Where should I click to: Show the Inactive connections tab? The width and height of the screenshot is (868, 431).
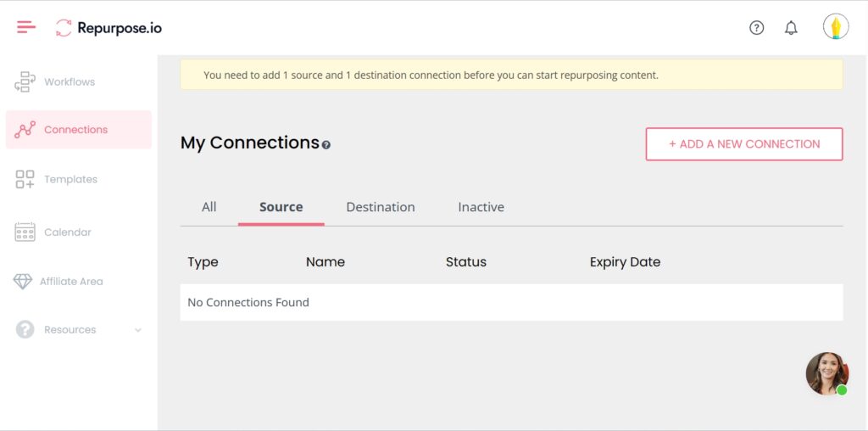[481, 207]
